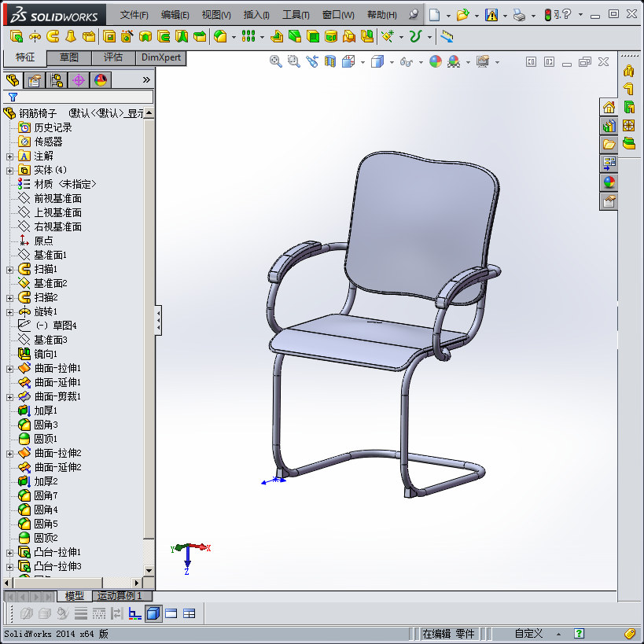Open the Appearances color ball task pane tab
The height and width of the screenshot is (644, 644).
coord(609,182)
